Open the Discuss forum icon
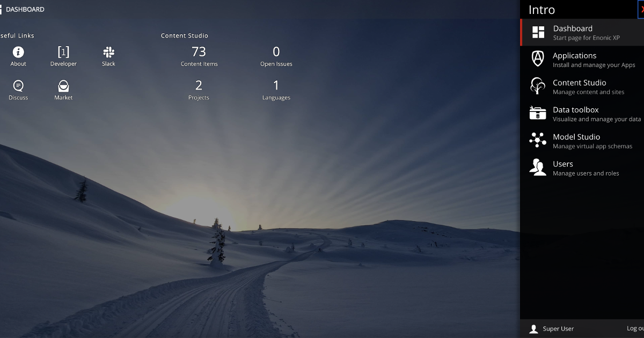644x338 pixels. click(18, 86)
